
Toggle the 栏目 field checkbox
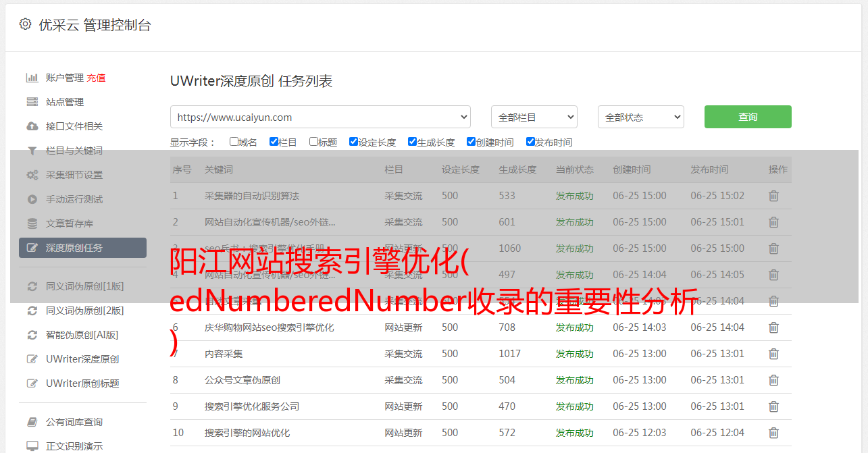click(274, 142)
